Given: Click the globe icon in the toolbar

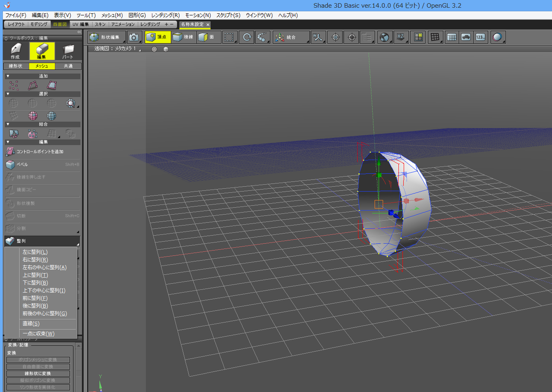Looking at the screenshot, I should pyautogui.click(x=383, y=38).
